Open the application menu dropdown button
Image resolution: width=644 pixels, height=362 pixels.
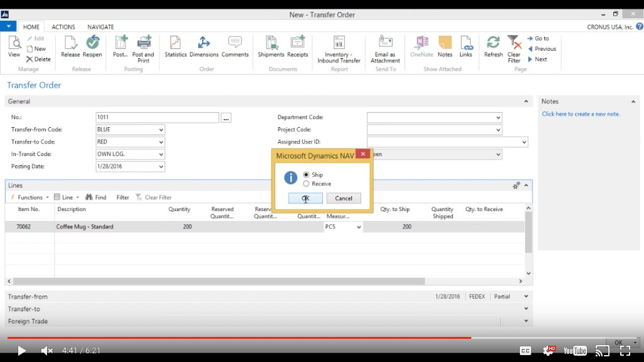(x=8, y=26)
